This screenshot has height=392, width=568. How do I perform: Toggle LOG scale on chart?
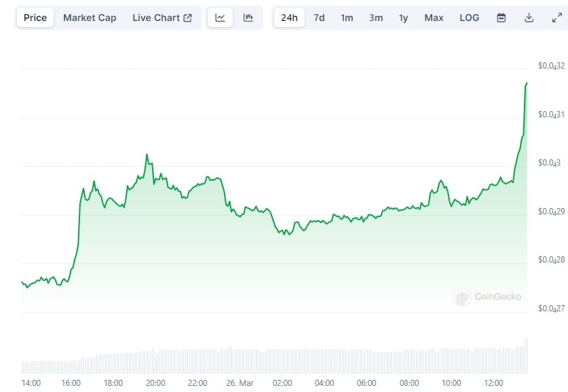point(470,18)
